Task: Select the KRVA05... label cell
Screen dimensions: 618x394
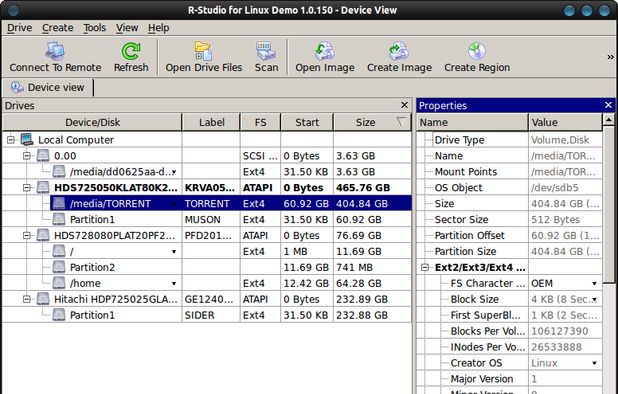Action: coord(211,188)
